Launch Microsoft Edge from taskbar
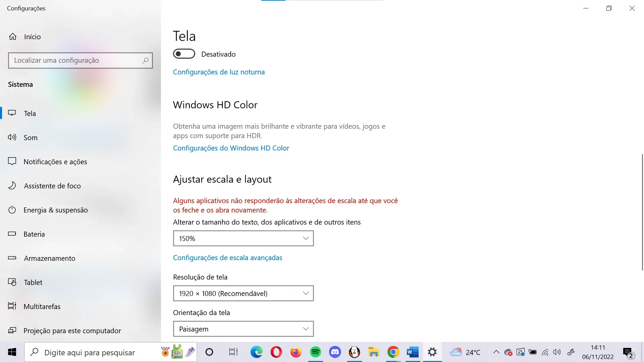Image resolution: width=644 pixels, height=362 pixels. click(x=257, y=352)
